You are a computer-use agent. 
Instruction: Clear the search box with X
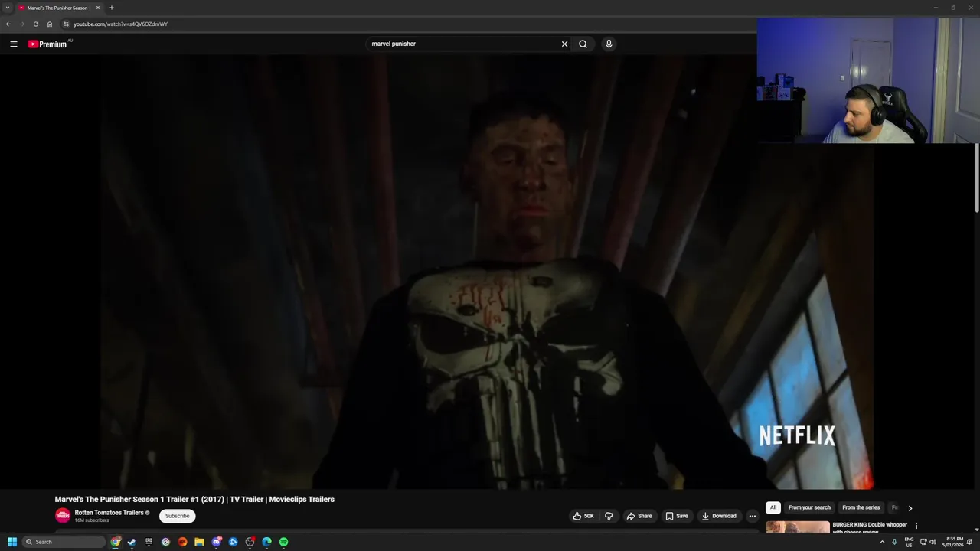click(x=564, y=44)
